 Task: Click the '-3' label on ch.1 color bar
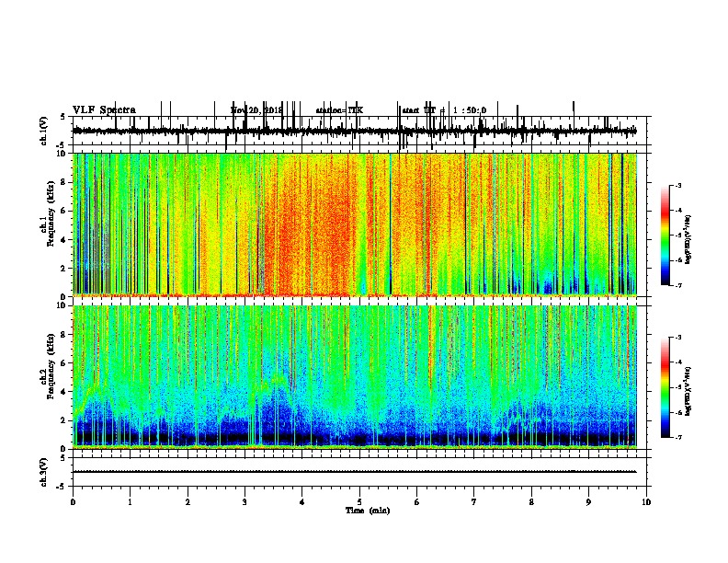pyautogui.click(x=678, y=185)
